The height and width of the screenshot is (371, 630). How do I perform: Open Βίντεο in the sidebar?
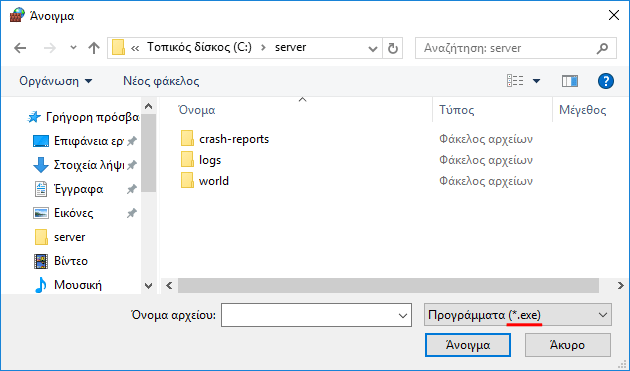click(61, 261)
